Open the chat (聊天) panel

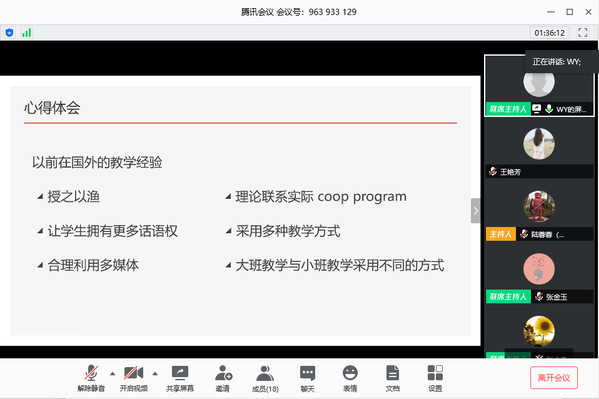pyautogui.click(x=308, y=378)
